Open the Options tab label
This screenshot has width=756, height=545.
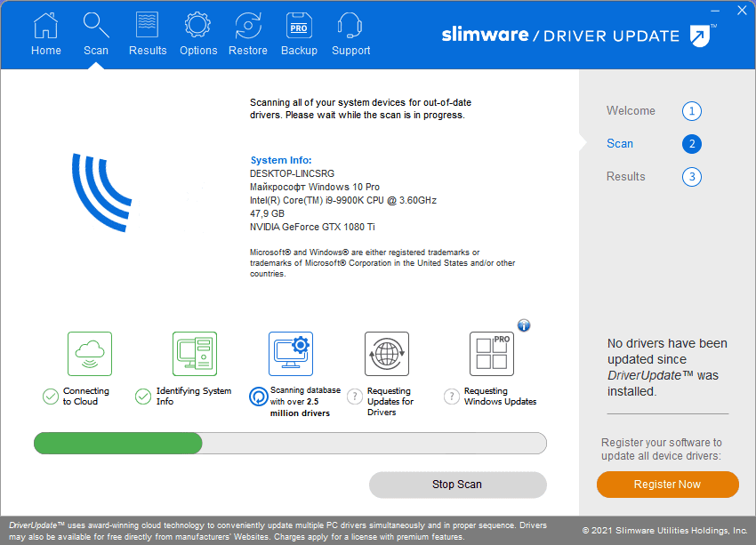pos(198,51)
